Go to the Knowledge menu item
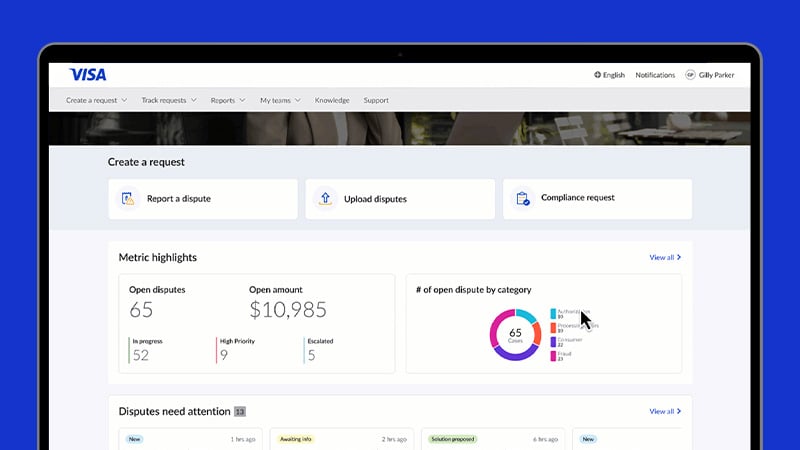This screenshot has height=450, width=800. [332, 101]
